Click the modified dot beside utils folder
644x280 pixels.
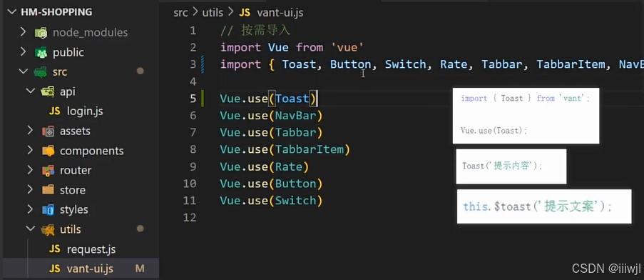tap(140, 229)
